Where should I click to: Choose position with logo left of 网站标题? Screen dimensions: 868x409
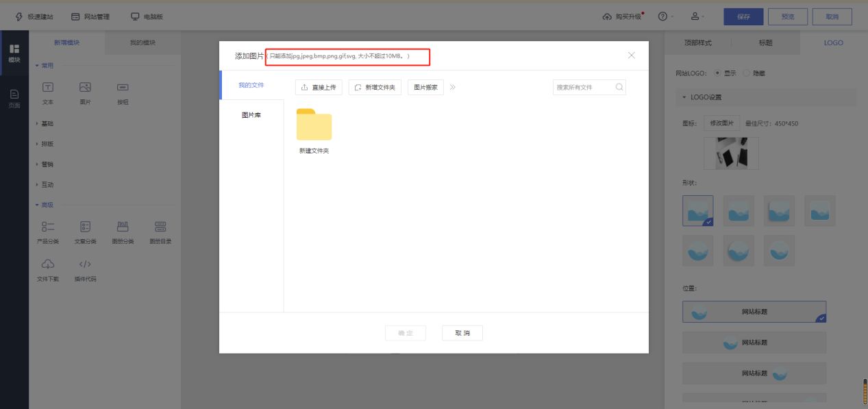point(754,312)
